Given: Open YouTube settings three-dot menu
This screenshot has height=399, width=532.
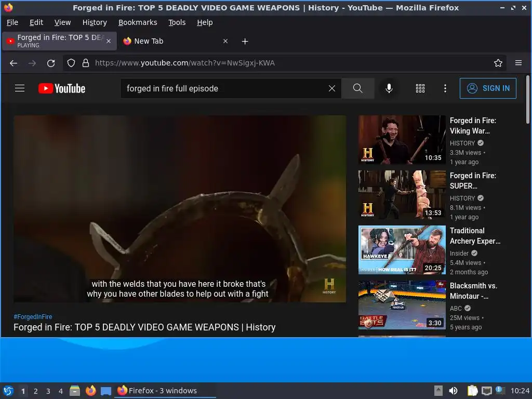Looking at the screenshot, I should [x=445, y=88].
